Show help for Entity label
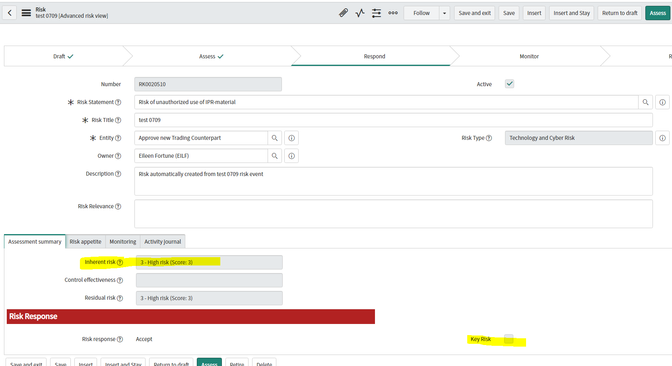Screen dimensions: 672x366 pyautogui.click(x=118, y=138)
